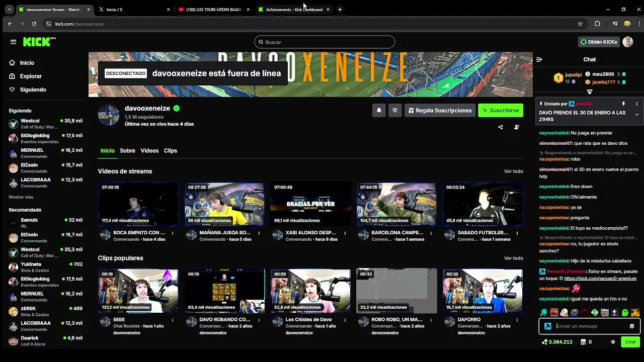Click Ver todo for Clips populares
The height and width of the screenshot is (362, 644).
(x=513, y=258)
